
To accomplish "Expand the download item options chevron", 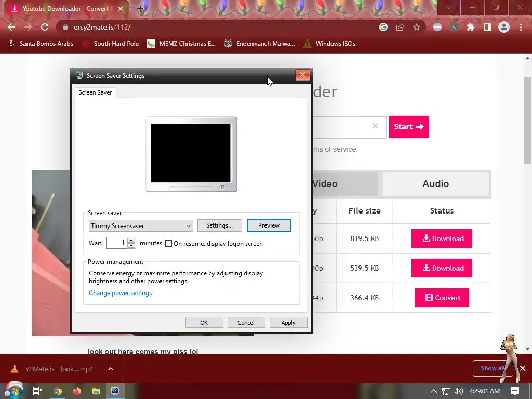I will click(x=111, y=369).
